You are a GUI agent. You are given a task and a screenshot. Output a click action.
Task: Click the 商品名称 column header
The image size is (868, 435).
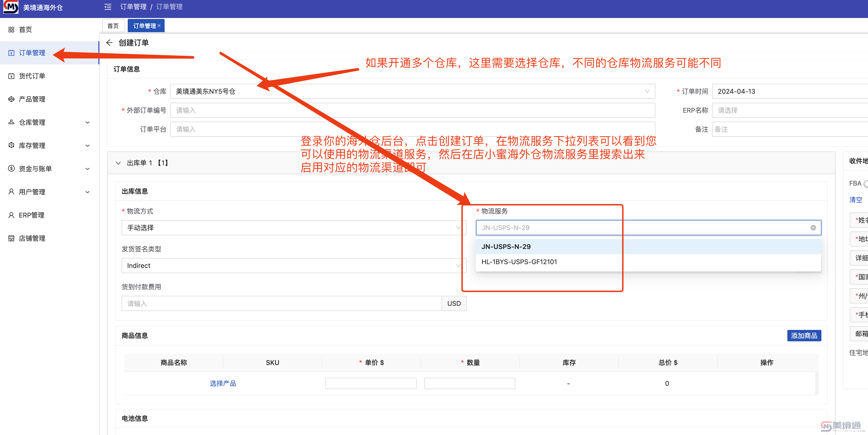tap(174, 363)
